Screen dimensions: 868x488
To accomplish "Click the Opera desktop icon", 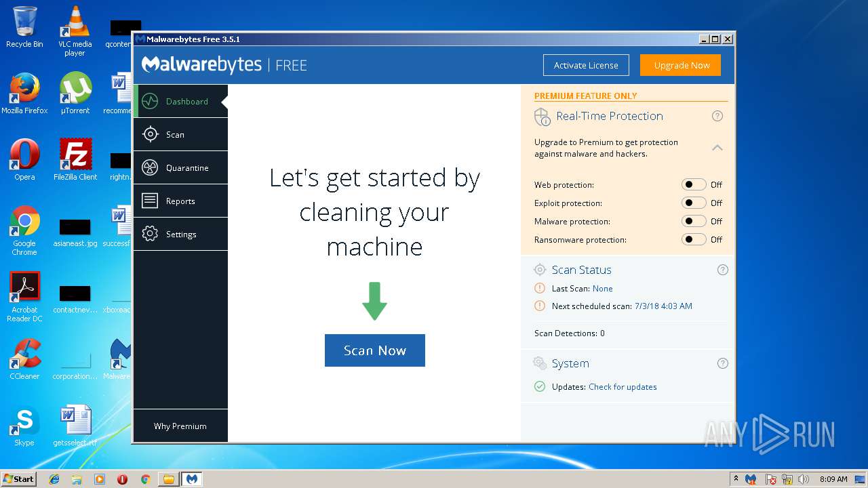I will pos(24,160).
